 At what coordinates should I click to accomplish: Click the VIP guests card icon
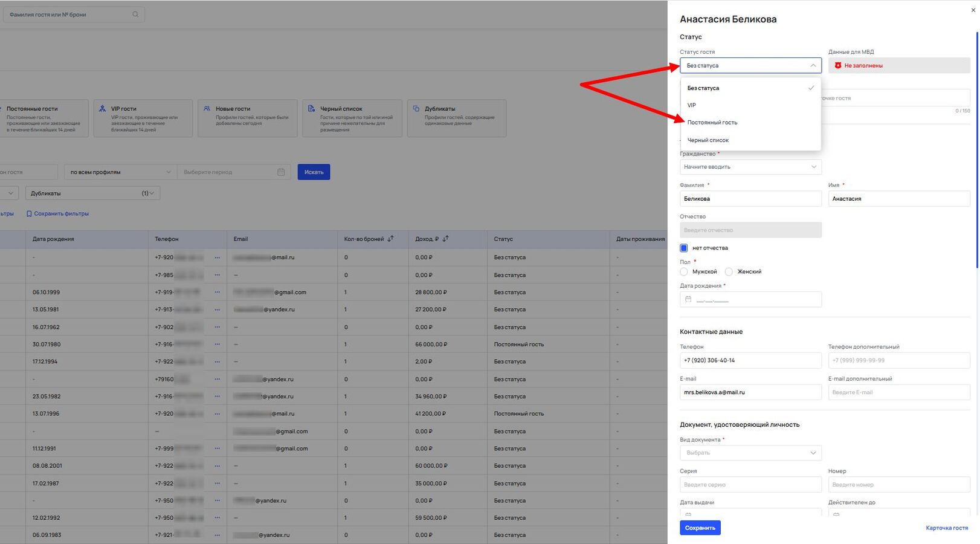(x=102, y=109)
